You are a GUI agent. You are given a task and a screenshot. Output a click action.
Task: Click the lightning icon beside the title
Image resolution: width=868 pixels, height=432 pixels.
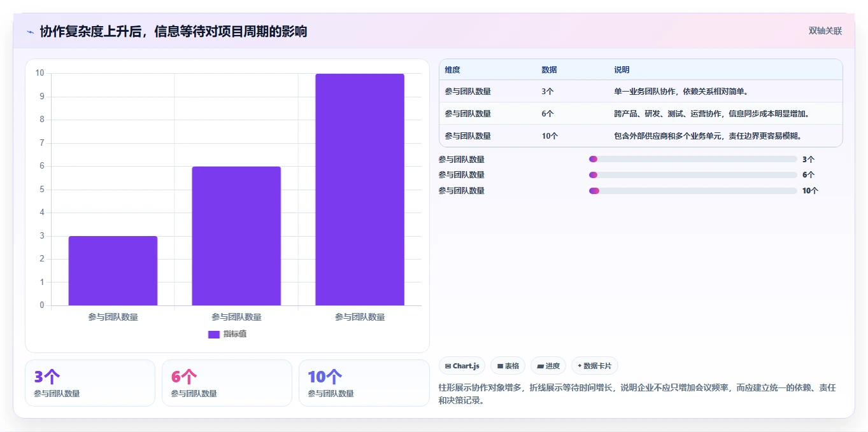click(30, 31)
